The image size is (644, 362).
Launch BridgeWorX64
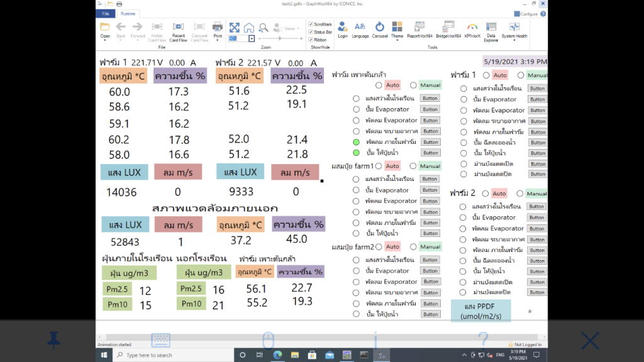tap(448, 30)
